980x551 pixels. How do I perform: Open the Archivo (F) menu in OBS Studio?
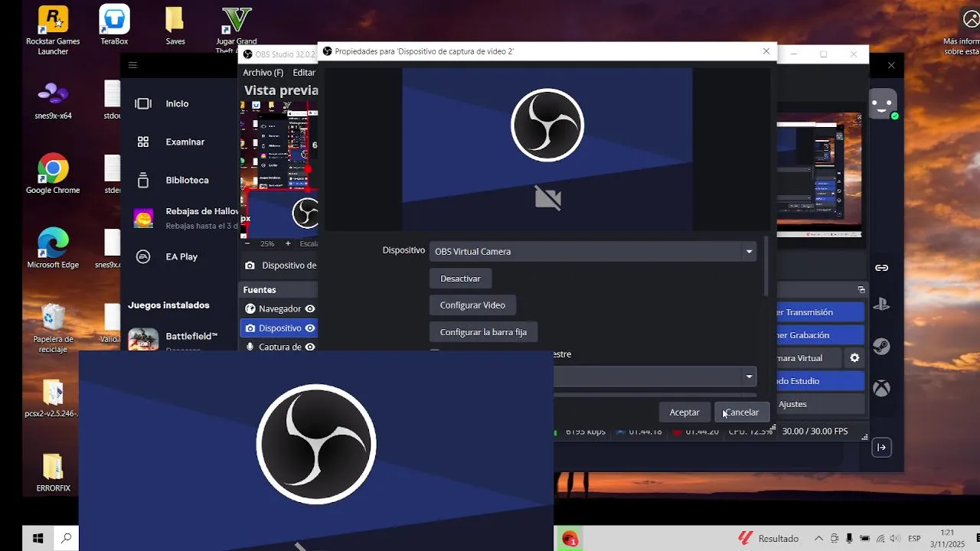click(263, 72)
